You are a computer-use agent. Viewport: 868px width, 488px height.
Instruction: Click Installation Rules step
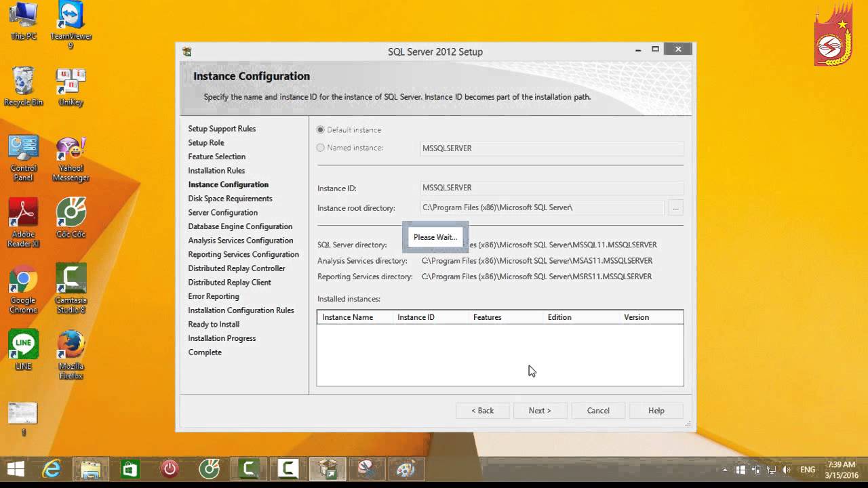click(216, 171)
